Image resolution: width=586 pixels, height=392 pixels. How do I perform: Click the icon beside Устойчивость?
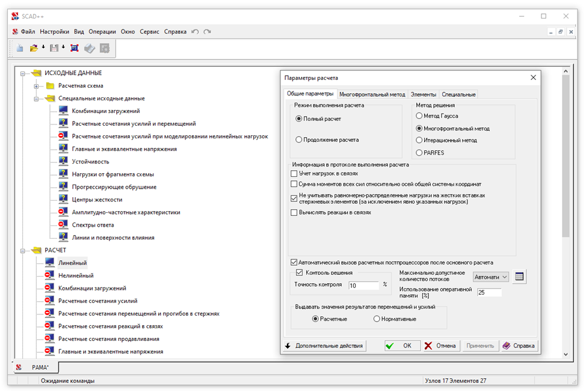(63, 161)
